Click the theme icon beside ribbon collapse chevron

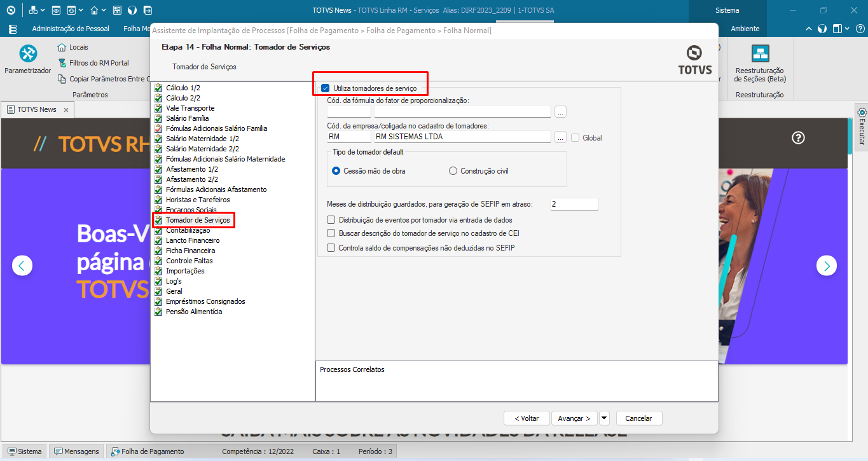822,29
